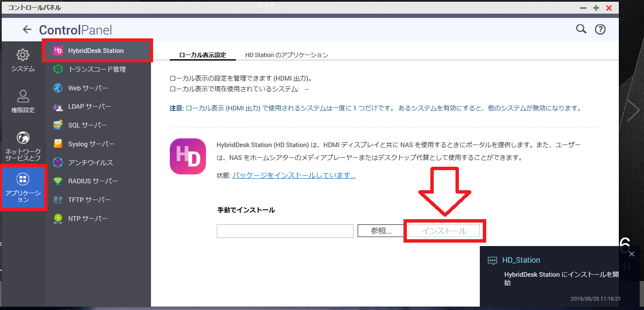Click the SQL サーバー database icon

point(58,125)
